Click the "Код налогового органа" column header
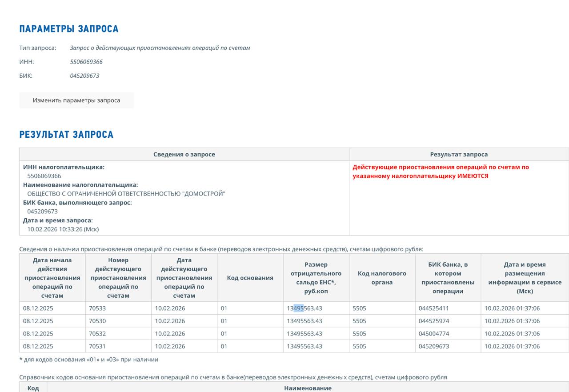Screen dimensions: 569x392 (382, 278)
